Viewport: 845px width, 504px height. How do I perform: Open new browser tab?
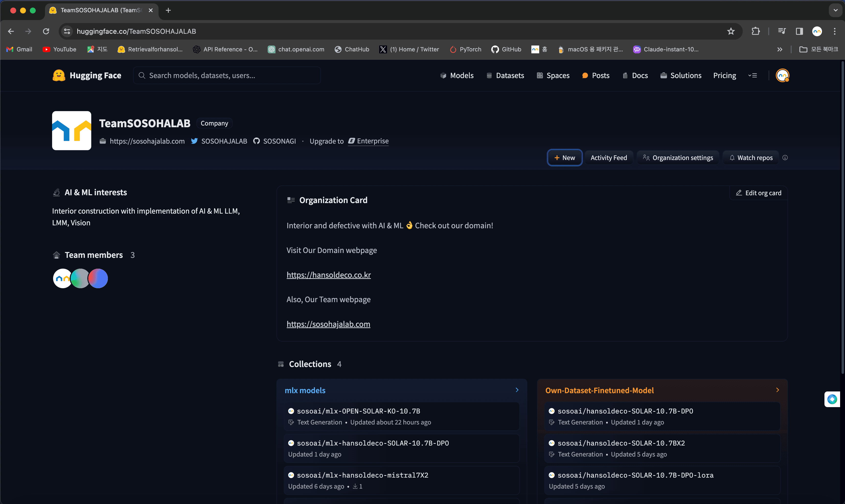tap(168, 10)
